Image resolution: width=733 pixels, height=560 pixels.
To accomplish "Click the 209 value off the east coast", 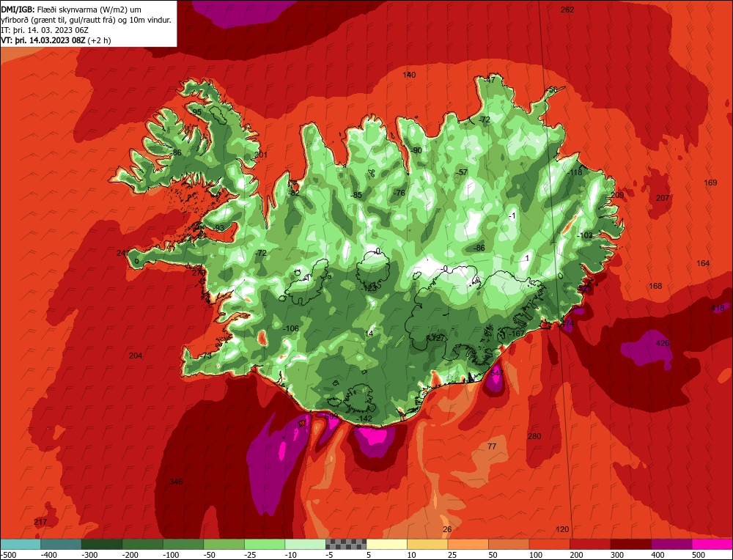I will coord(617,195).
